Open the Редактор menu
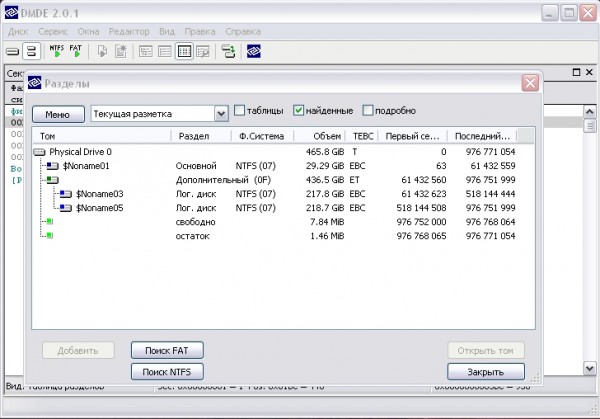 tap(129, 31)
